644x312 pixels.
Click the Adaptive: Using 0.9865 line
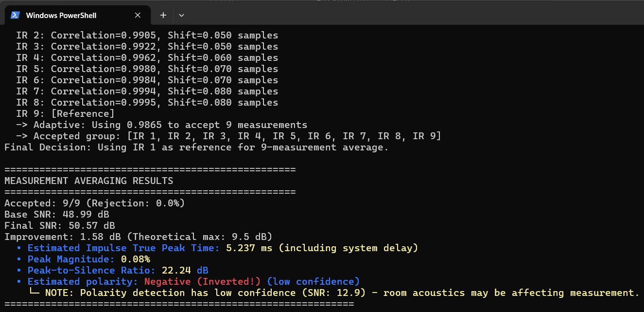(161, 125)
